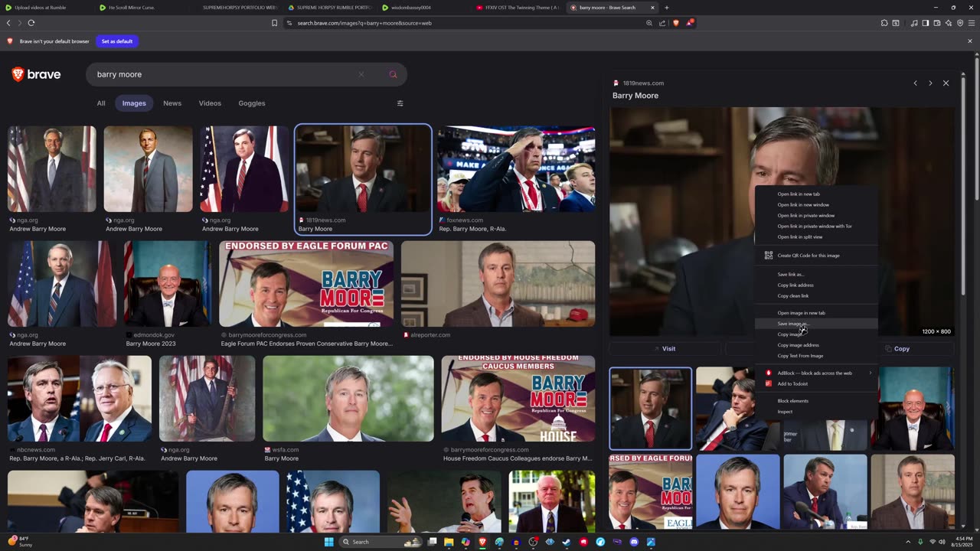Choose 'Save image as...' from context menu

(x=816, y=324)
